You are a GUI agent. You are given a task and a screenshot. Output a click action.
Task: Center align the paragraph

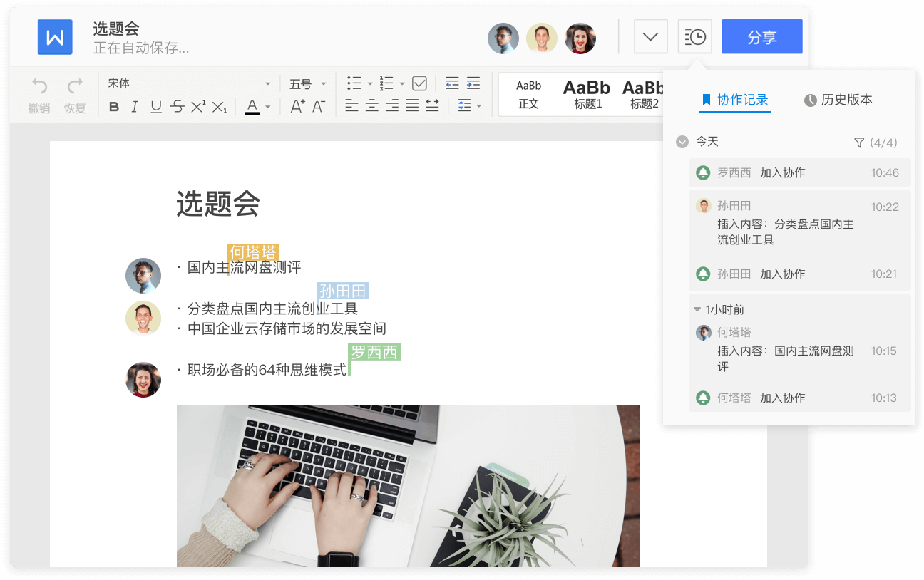pos(371,106)
